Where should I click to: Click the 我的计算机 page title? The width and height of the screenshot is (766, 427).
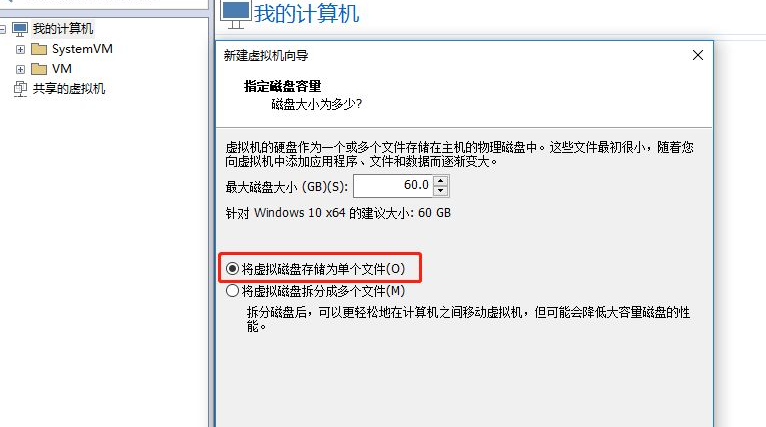(x=306, y=13)
